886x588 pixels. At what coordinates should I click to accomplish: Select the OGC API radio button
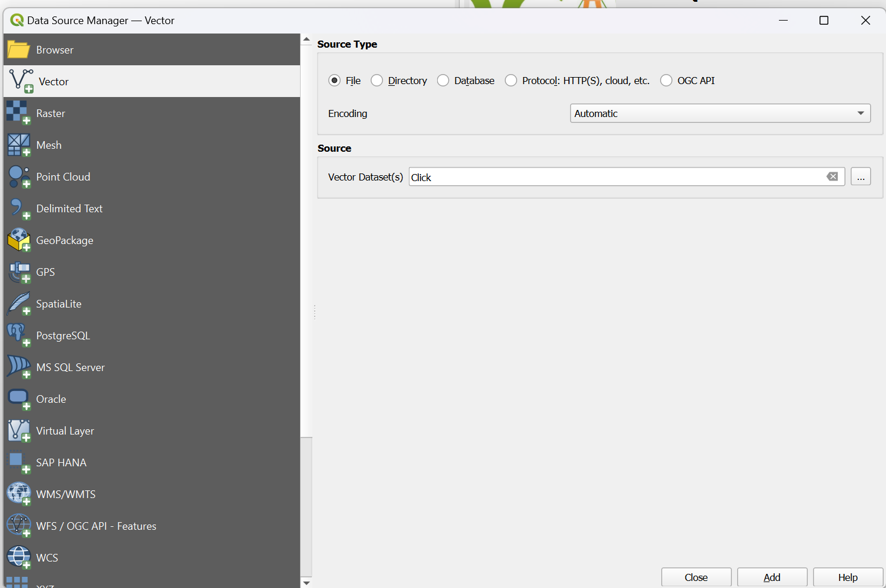tap(666, 81)
